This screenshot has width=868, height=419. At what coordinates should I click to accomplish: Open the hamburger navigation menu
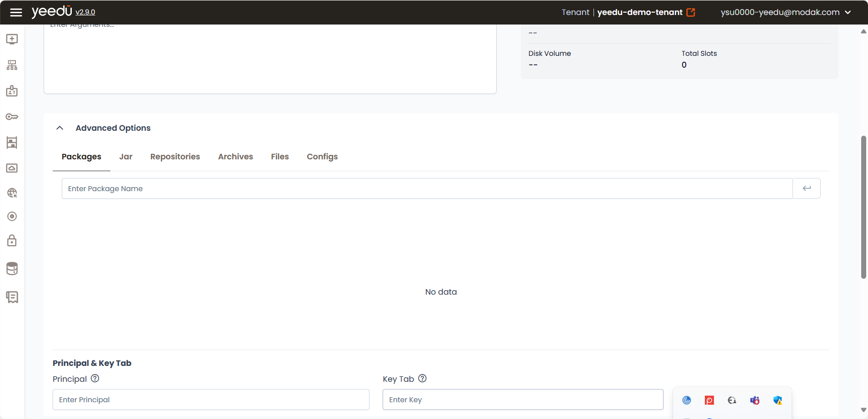[16, 12]
